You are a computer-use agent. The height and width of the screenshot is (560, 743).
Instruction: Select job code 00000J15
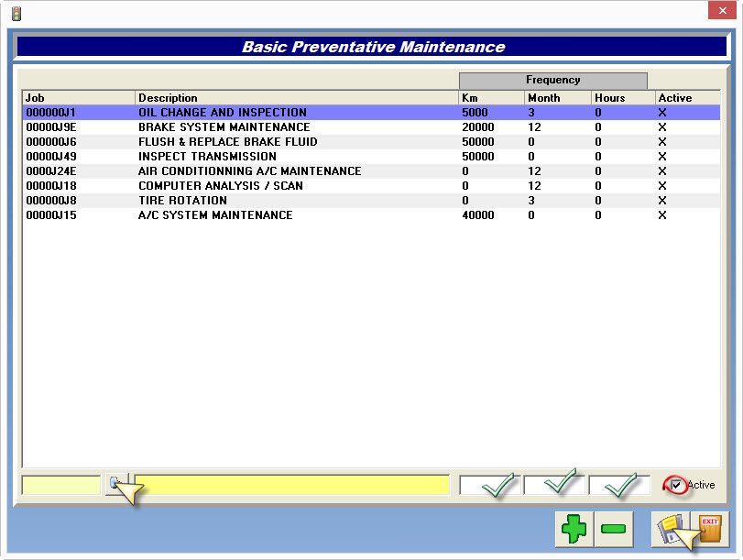point(51,215)
